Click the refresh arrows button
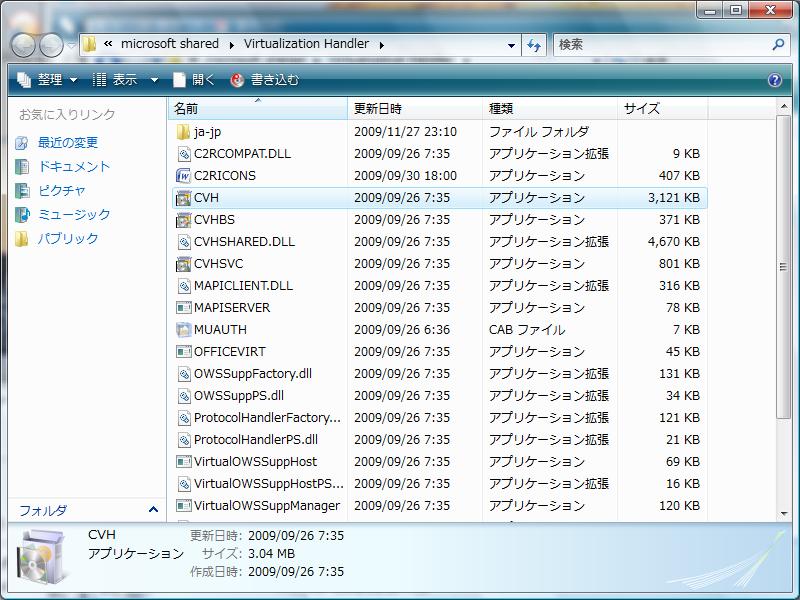 pyautogui.click(x=534, y=45)
